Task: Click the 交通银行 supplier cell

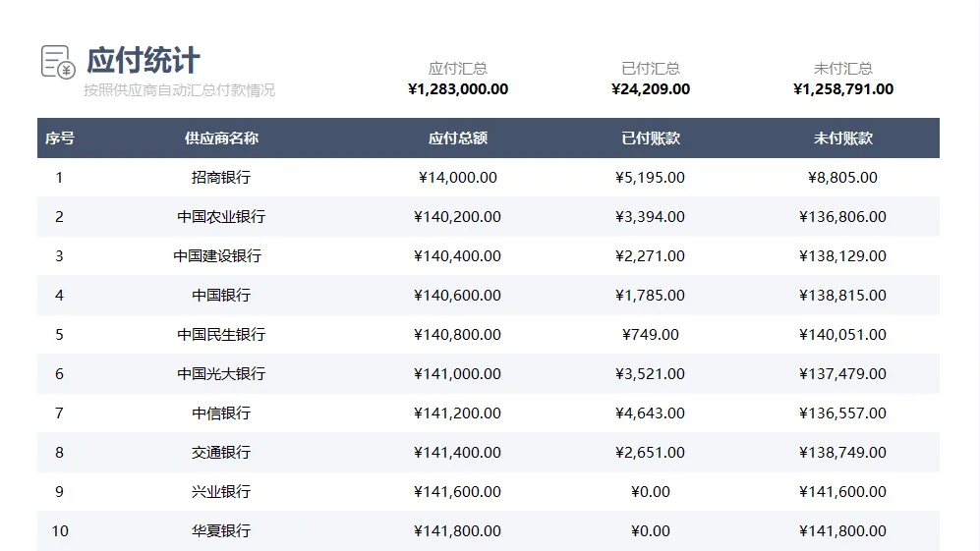Action: click(x=221, y=453)
